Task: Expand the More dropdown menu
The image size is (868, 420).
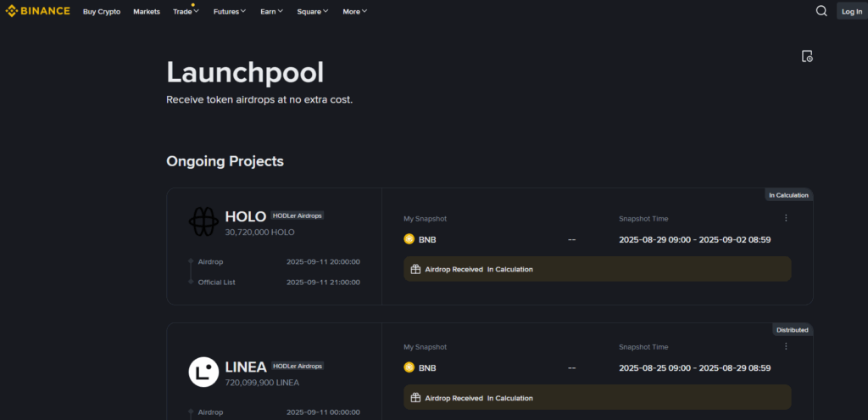Action: click(355, 12)
